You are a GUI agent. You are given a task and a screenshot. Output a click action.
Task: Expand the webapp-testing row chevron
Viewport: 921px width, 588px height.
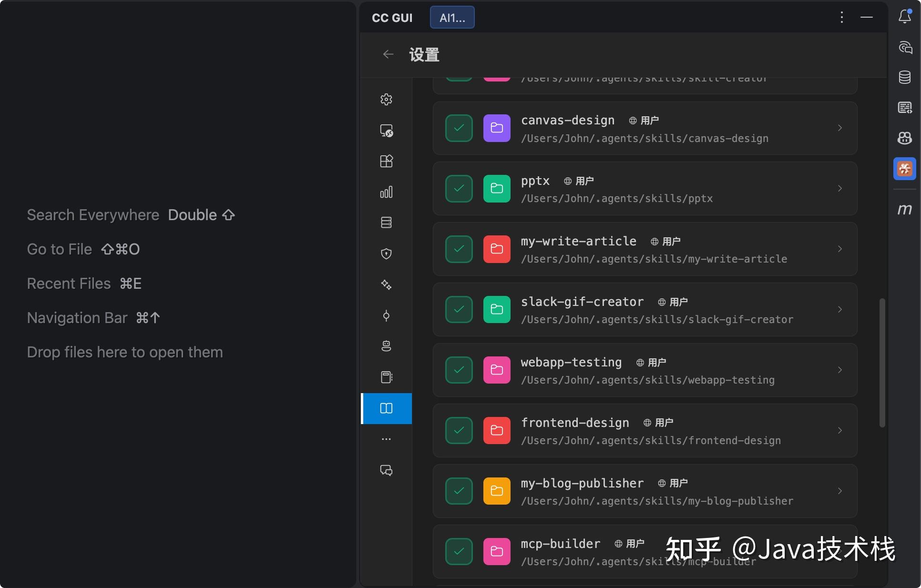coord(839,370)
